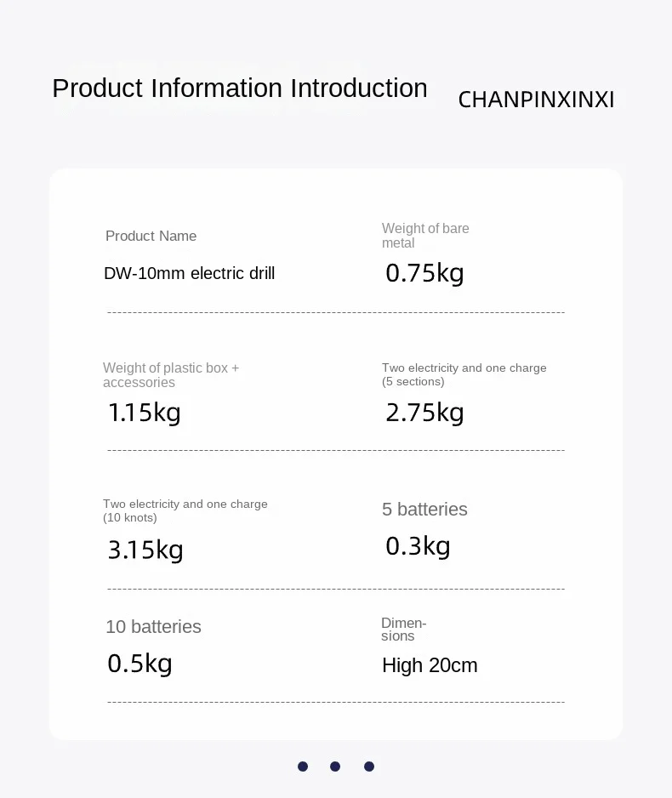Click the Product Name label
The width and height of the screenshot is (672, 798).
[151, 237]
